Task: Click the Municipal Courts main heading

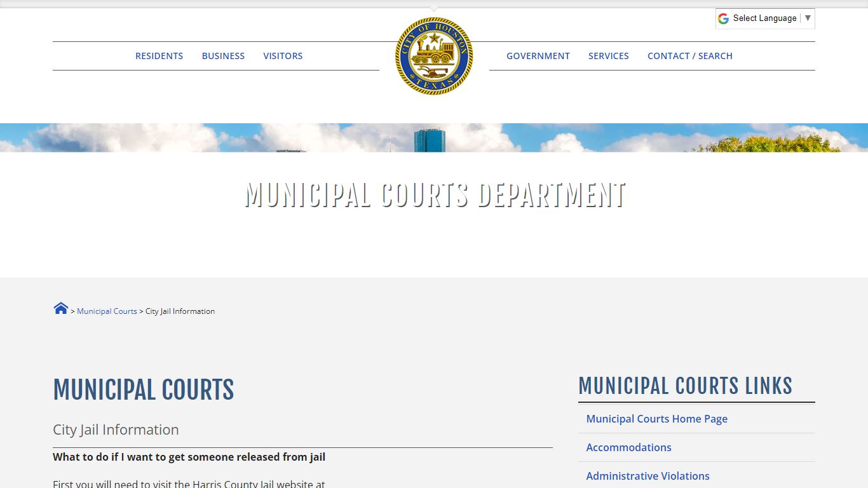Action: pos(144,390)
